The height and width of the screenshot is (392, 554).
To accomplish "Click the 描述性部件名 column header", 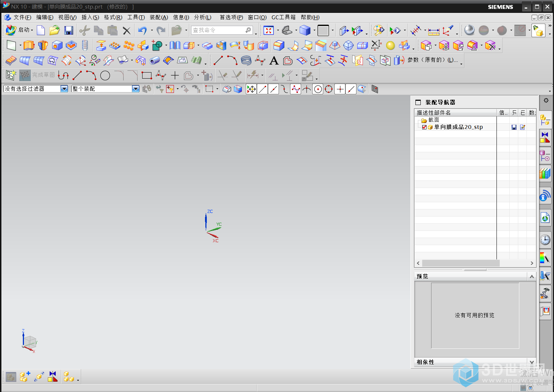I will tap(455, 113).
